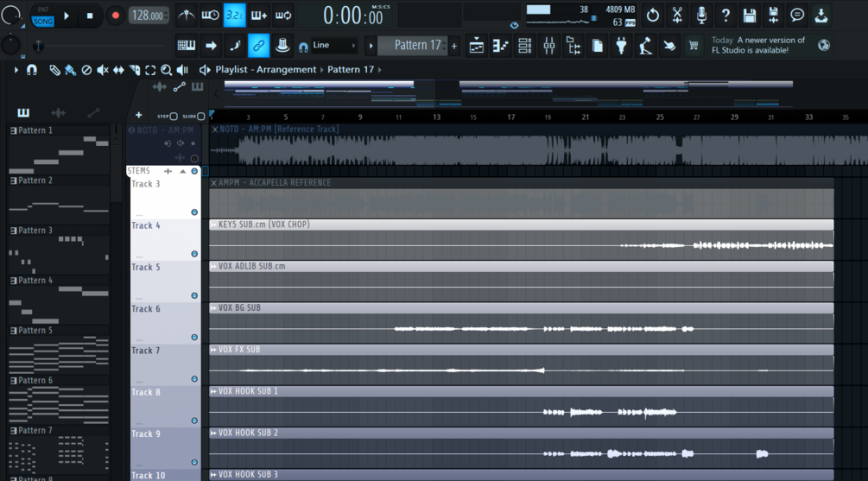The image size is (868, 481).
Task: Select the mute tool speaker icon
Action: click(103, 70)
